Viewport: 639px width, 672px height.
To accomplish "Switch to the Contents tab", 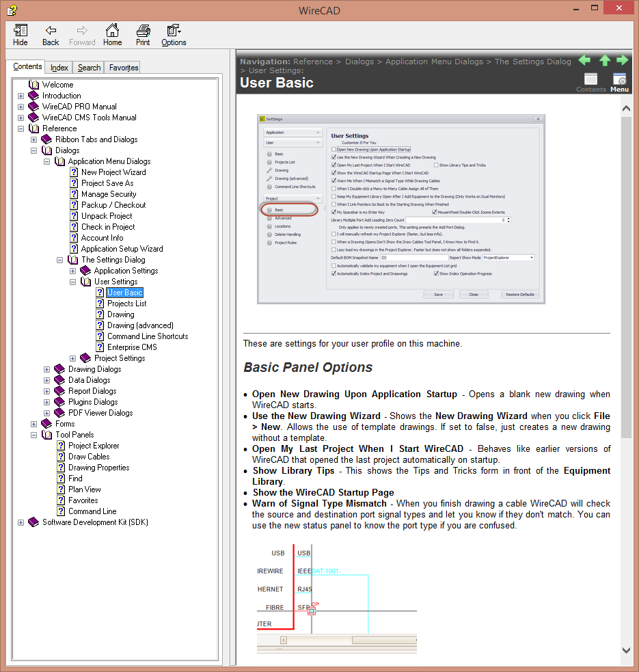I will point(27,66).
